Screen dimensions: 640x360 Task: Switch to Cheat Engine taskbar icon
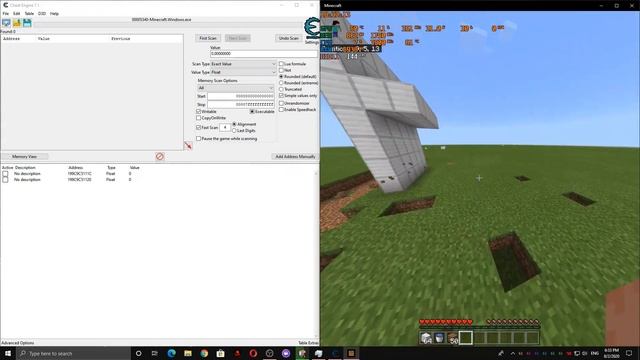pyautogui.click(x=335, y=353)
